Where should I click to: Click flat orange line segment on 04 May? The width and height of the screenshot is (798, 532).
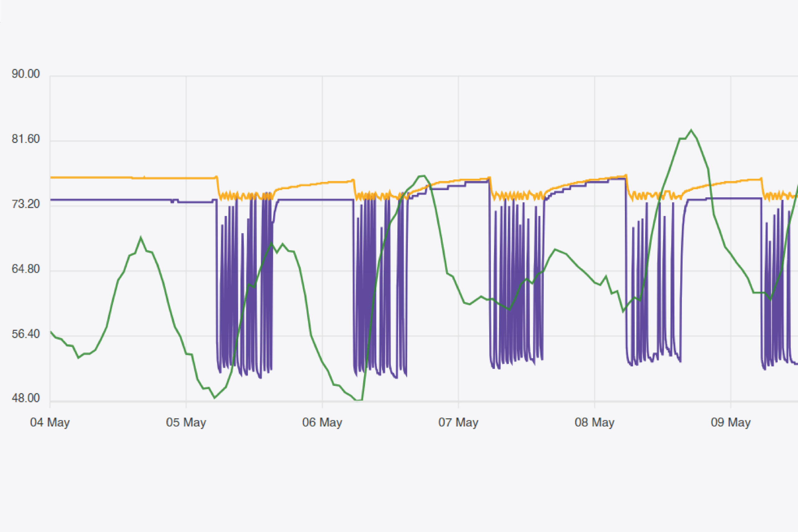coord(102,177)
